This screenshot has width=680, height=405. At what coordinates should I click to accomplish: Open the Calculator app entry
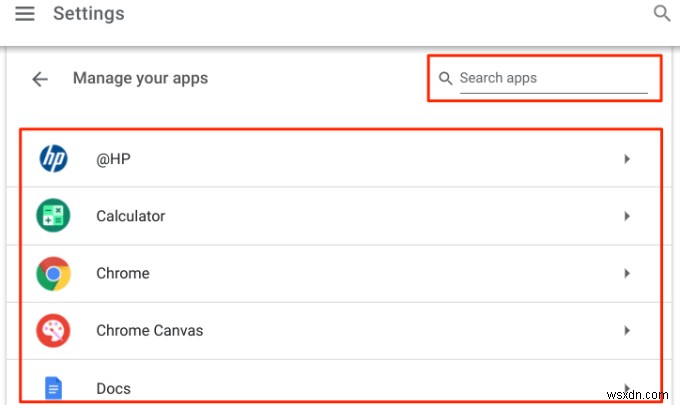340,216
